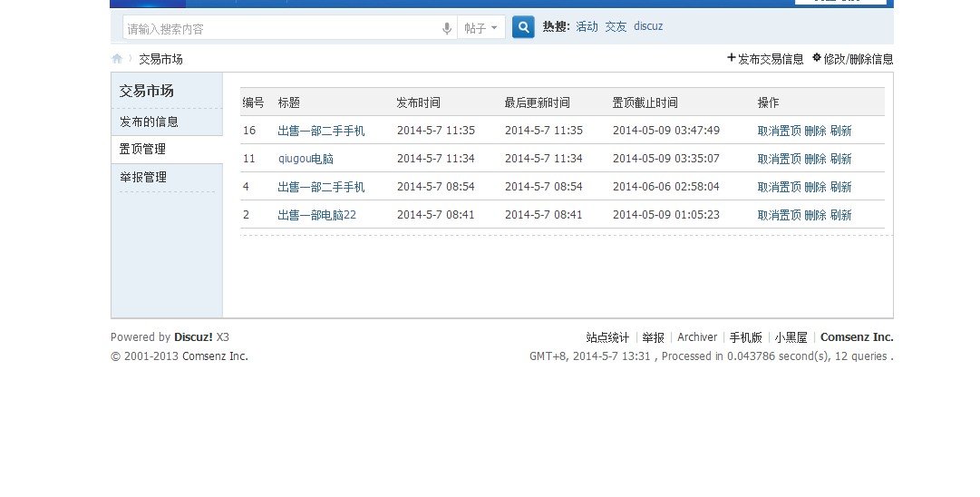Open listing qiugou电脑
980x497 pixels.
pos(306,159)
